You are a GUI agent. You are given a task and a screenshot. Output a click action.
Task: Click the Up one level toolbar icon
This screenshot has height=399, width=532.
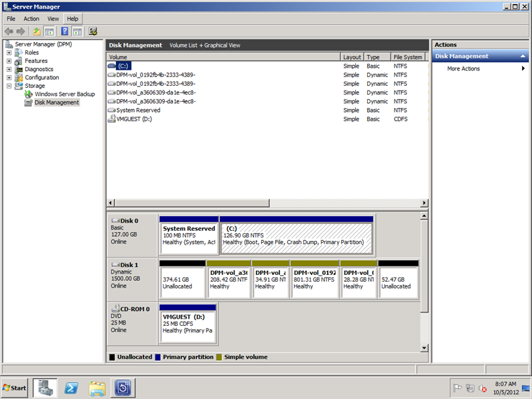tap(36, 32)
